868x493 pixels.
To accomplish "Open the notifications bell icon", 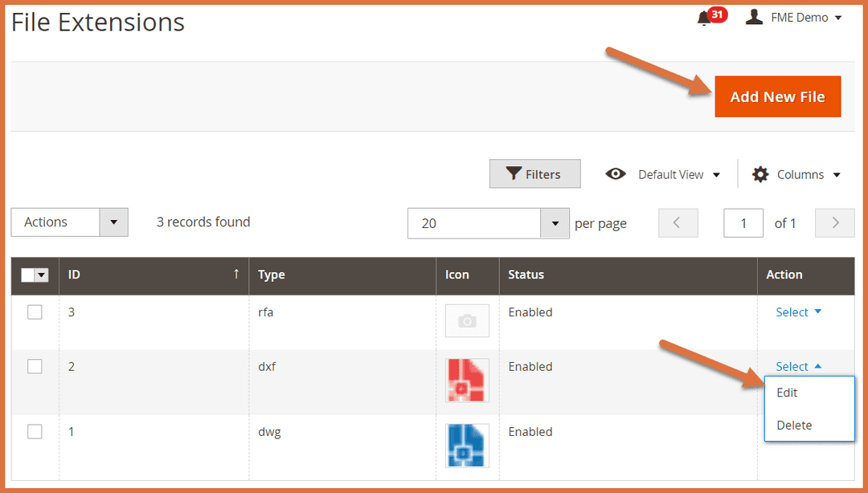I will coord(705,18).
